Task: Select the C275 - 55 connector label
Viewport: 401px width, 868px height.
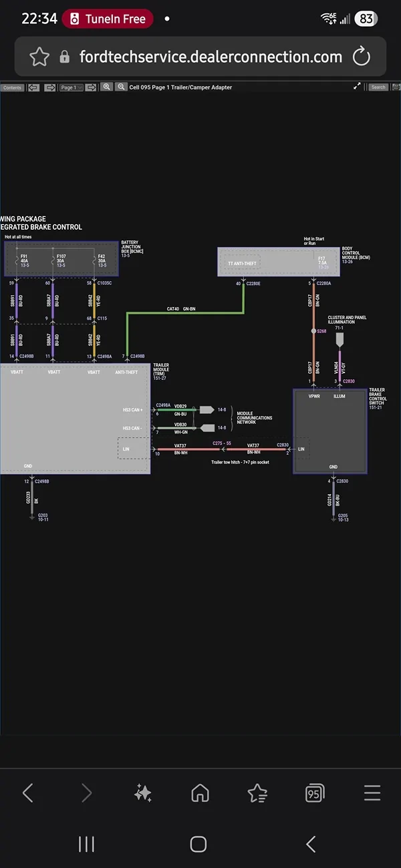Action: click(x=222, y=443)
